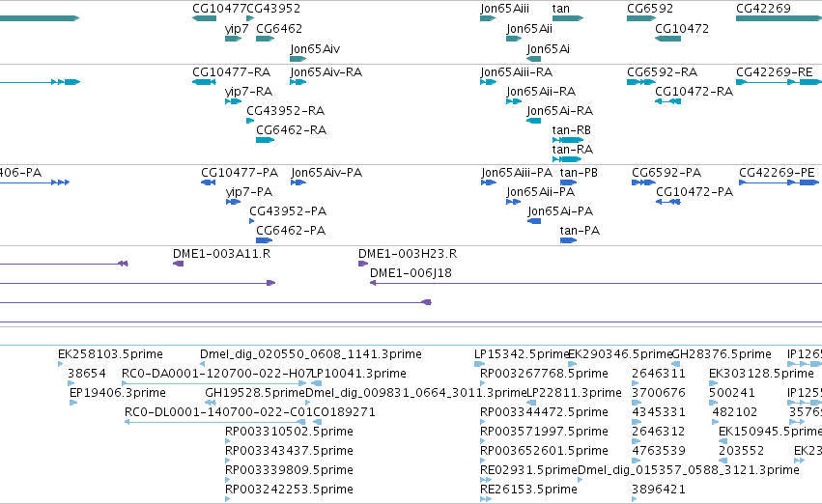The width and height of the screenshot is (822, 504).
Task: Select feature RP003267768.5prime
Action: click(544, 374)
